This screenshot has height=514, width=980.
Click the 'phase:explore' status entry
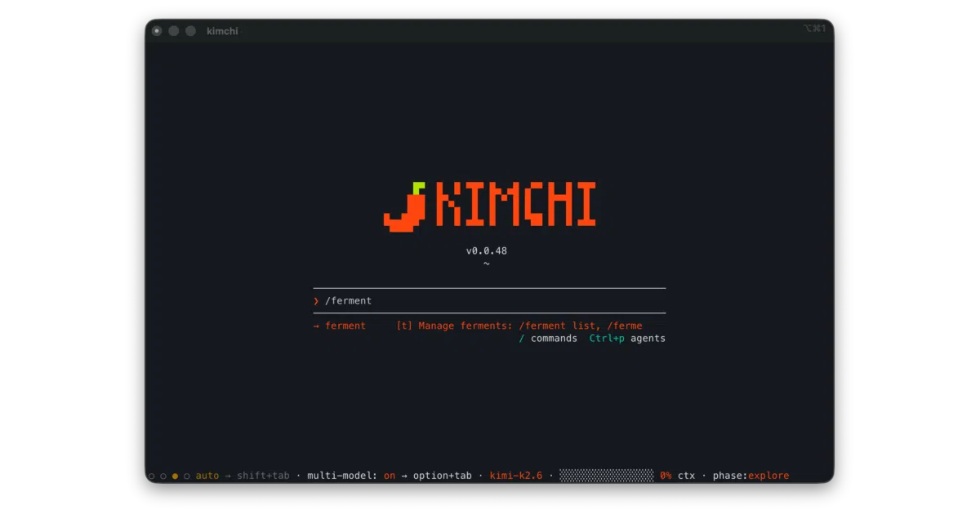pyautogui.click(x=751, y=476)
